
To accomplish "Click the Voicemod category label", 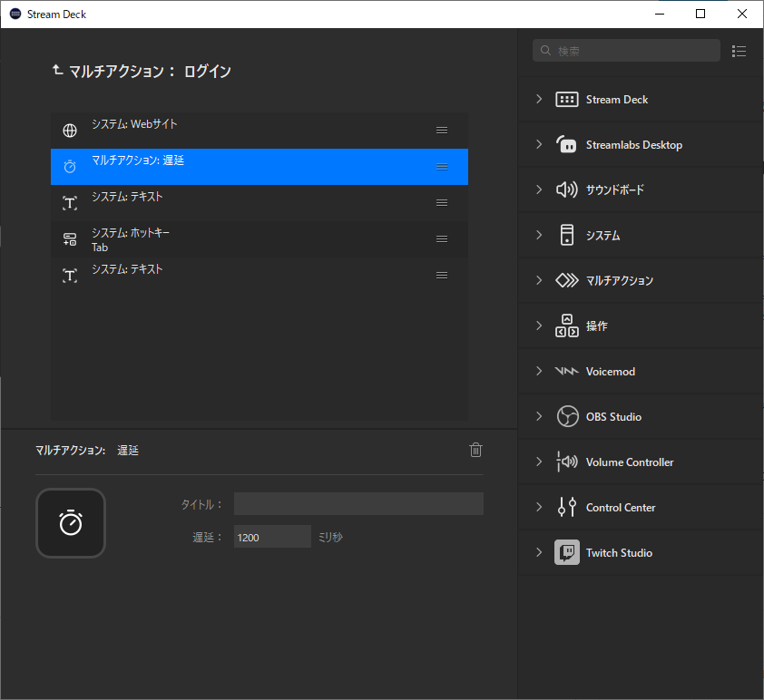I will pos(611,372).
